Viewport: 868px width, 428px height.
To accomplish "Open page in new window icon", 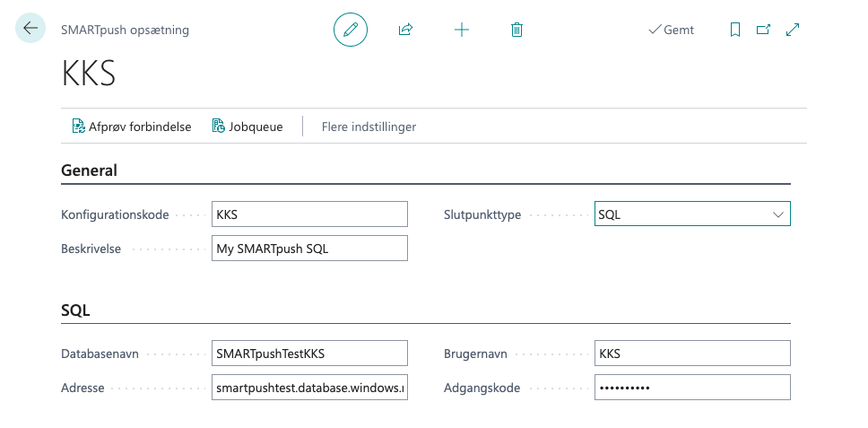I will (x=763, y=30).
